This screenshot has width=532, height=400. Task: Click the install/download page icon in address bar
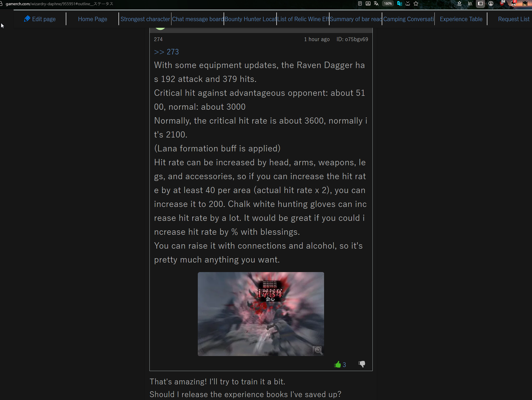tap(368, 3)
